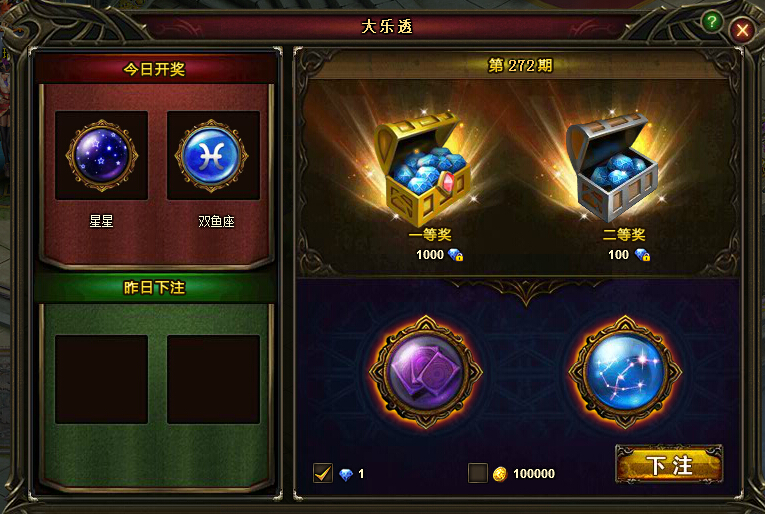This screenshot has width=765, height=514.
Task: Select the purple tarot cards orb
Action: click(x=426, y=373)
